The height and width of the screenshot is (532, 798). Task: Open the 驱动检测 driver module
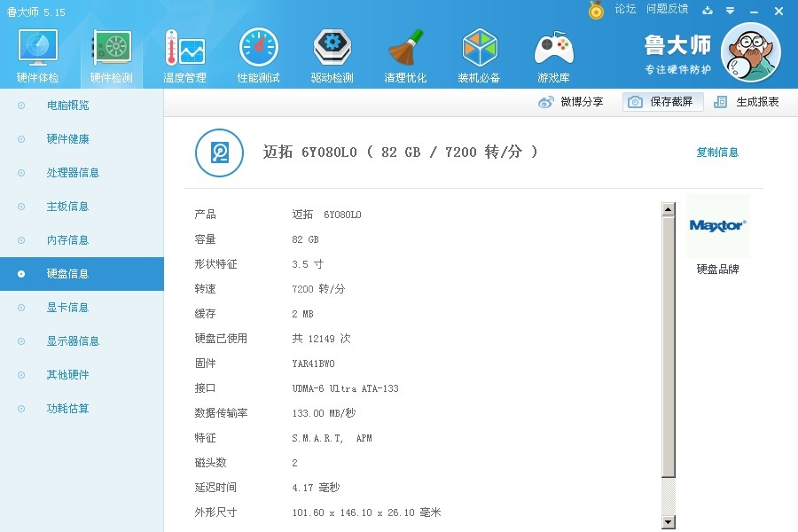point(332,56)
